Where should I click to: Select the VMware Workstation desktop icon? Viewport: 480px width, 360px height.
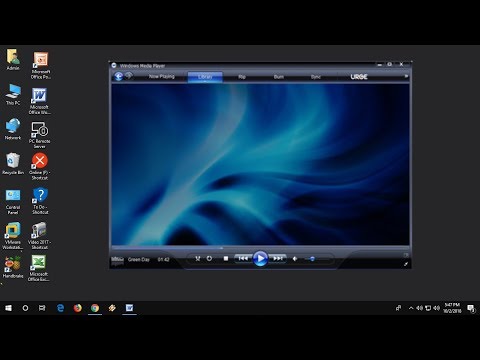[x=12, y=236]
